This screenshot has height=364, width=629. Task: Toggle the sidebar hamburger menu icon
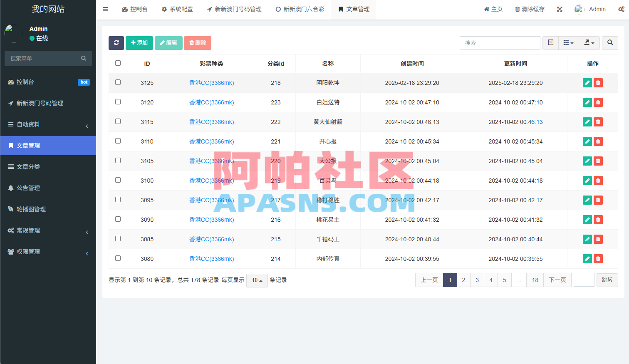[x=106, y=9]
